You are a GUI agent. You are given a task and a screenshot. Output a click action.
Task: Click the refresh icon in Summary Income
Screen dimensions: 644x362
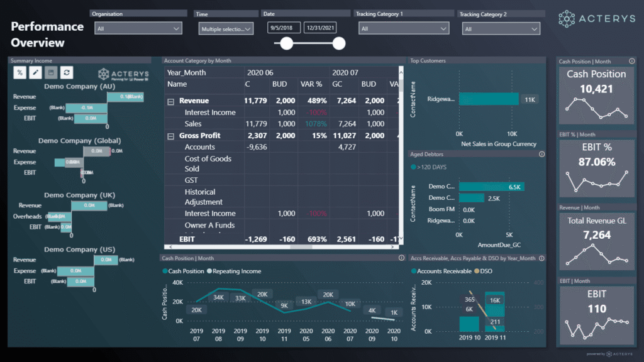tap(67, 73)
